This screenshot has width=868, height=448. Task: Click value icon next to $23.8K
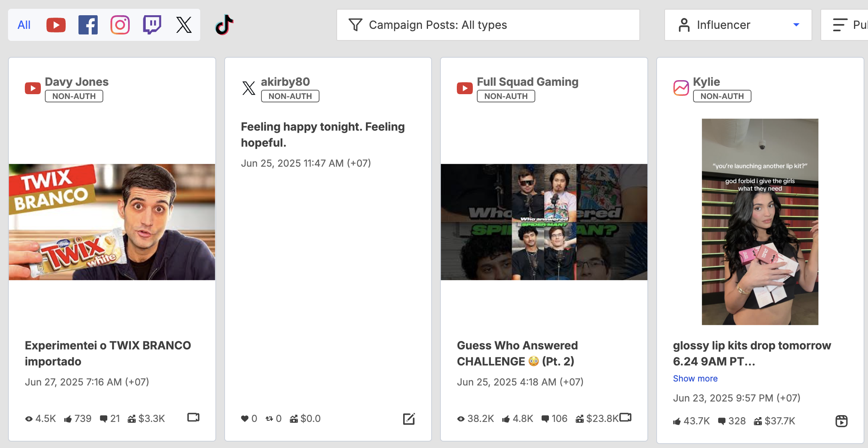[x=580, y=419]
